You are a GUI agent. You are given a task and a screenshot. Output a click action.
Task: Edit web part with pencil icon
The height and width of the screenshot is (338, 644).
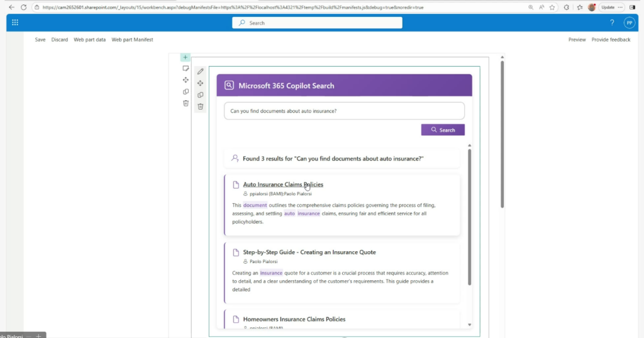[x=201, y=72]
